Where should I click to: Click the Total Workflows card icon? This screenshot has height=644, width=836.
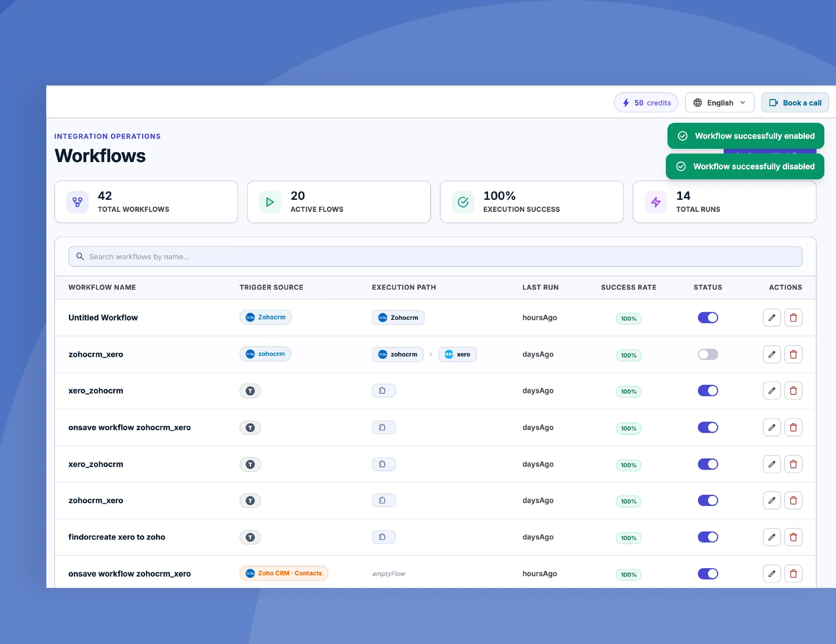[77, 202]
